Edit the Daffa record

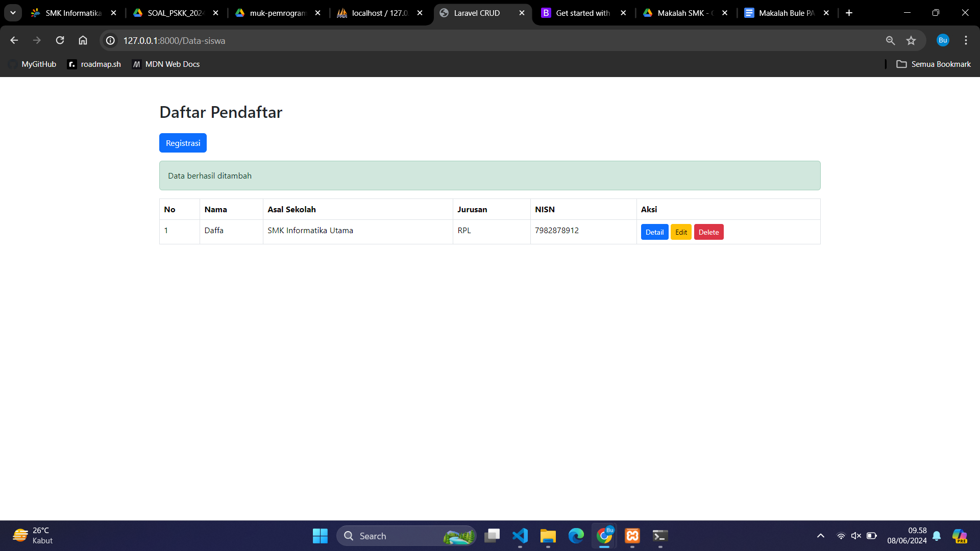coord(681,232)
